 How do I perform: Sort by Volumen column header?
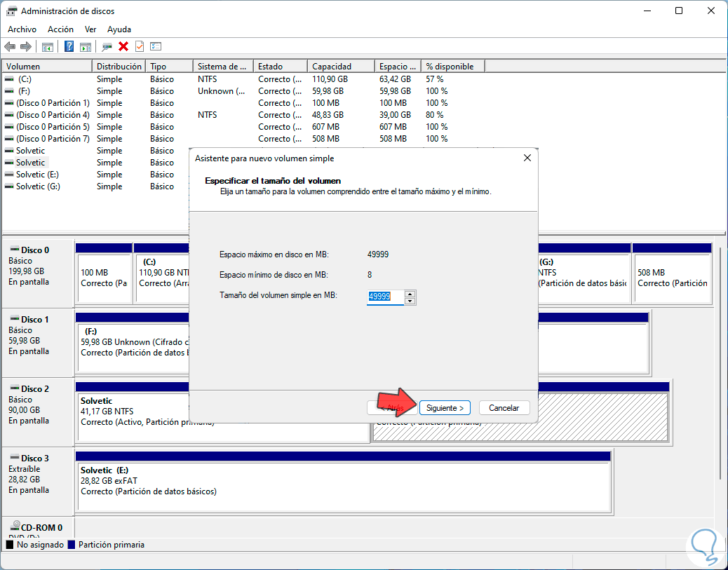(47, 67)
